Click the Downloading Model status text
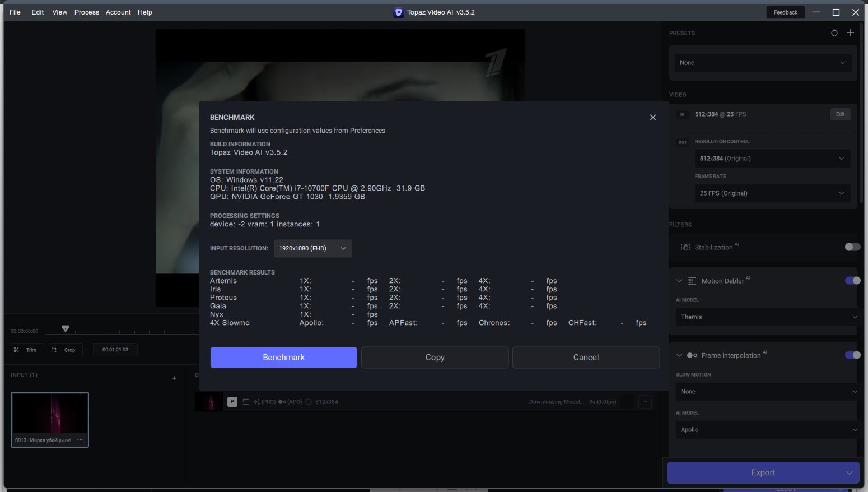Image resolution: width=868 pixels, height=492 pixels. pos(557,402)
